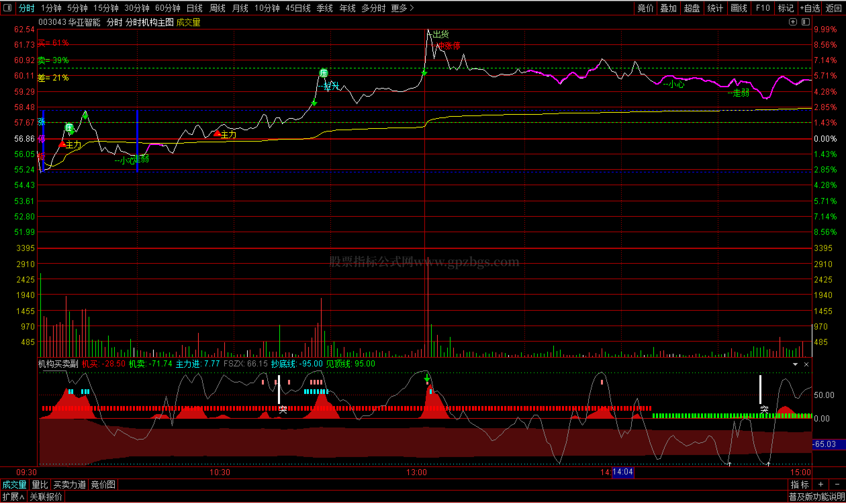Click the 画线 drawing tool button
This screenshot has height=504, width=846.
point(739,8)
